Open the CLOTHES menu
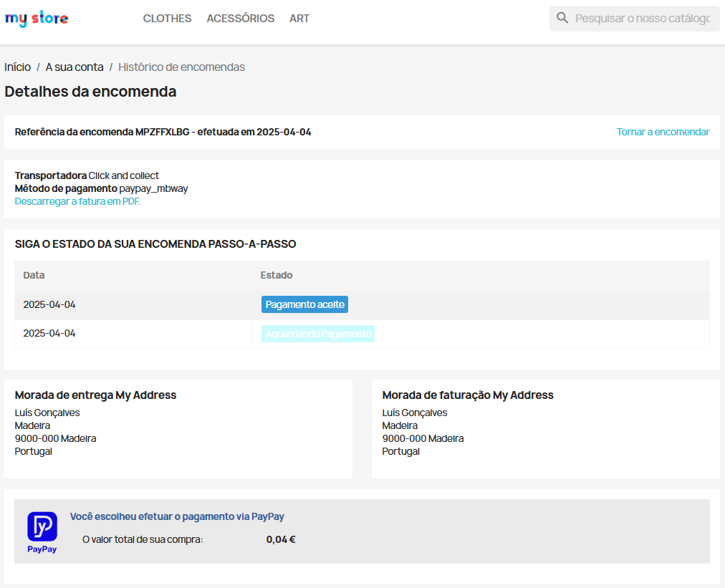This screenshot has height=588, width=725. coord(167,19)
